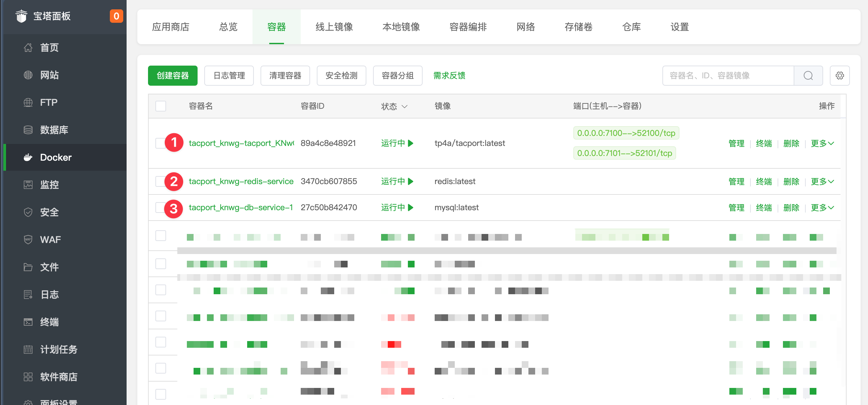This screenshot has width=868, height=405.
Task: Select the 容器 tab
Action: pyautogui.click(x=276, y=27)
